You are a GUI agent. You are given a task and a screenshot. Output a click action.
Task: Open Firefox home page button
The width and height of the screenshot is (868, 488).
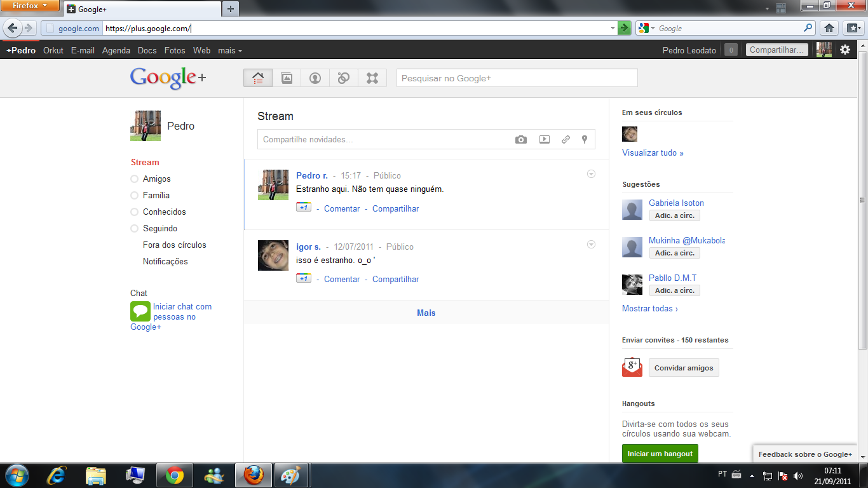pyautogui.click(x=829, y=28)
